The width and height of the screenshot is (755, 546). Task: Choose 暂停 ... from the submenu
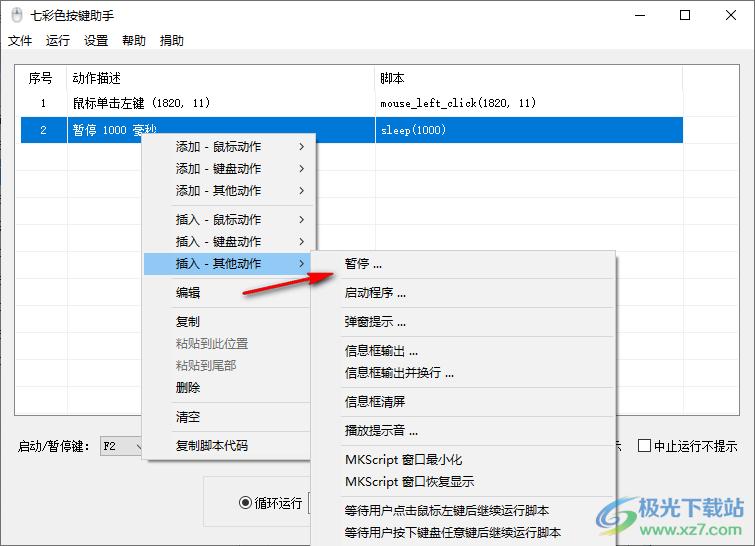(x=364, y=265)
